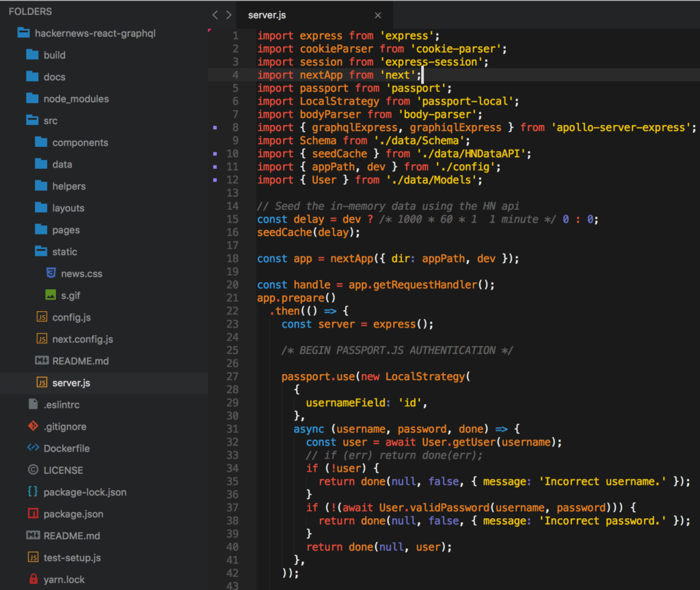
Task: Click the braces icon beside package-lock.json
Action: tap(32, 492)
